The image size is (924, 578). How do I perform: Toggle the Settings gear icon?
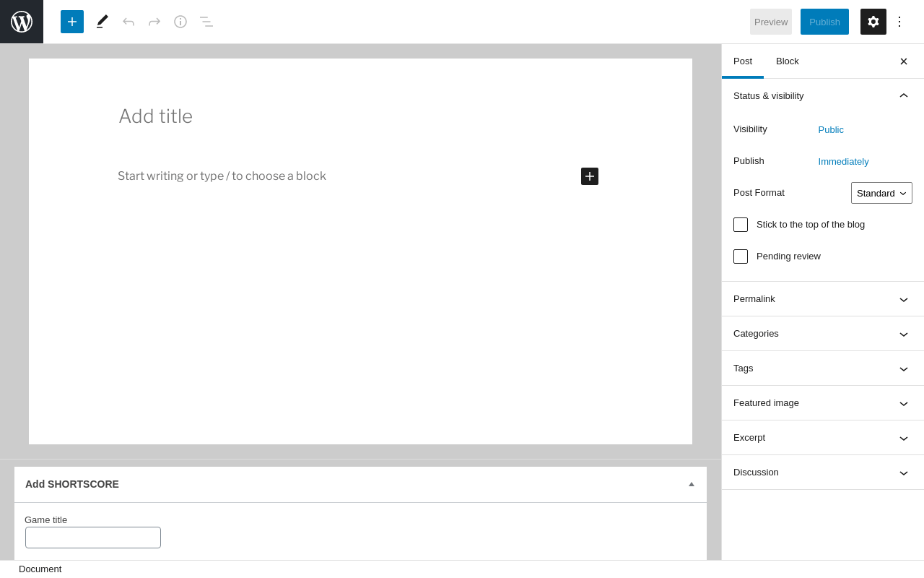(x=873, y=22)
